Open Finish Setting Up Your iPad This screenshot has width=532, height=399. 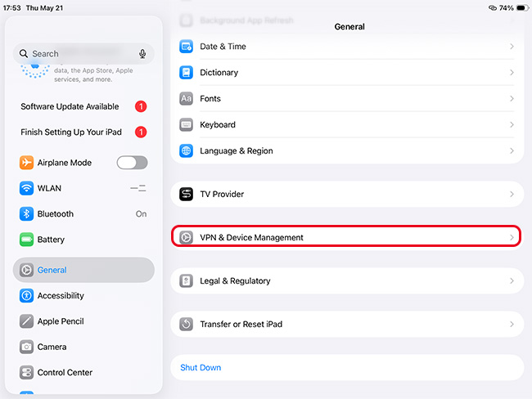(x=71, y=132)
